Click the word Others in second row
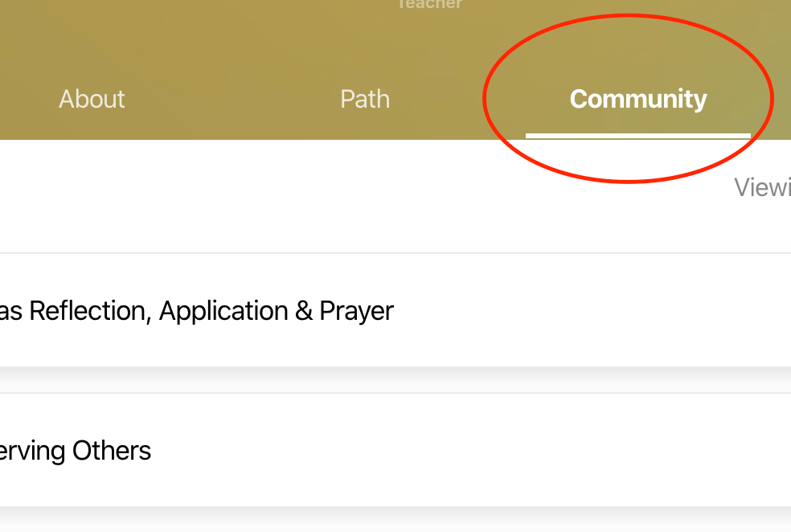The width and height of the screenshot is (791, 532). [112, 450]
